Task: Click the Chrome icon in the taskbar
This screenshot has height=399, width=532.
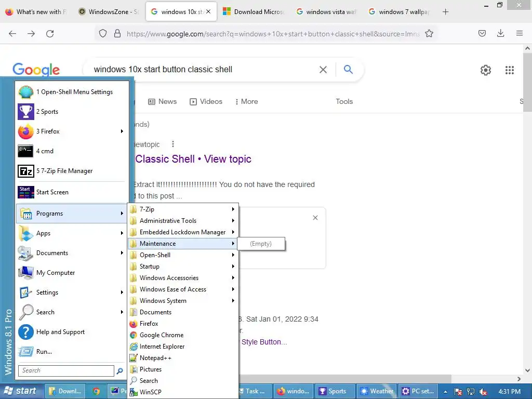Action: (96, 391)
